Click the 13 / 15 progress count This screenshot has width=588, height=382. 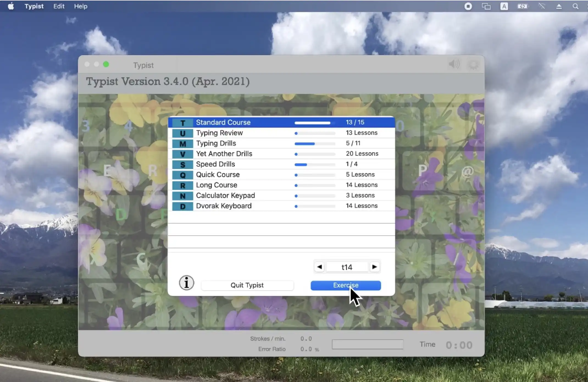click(355, 122)
